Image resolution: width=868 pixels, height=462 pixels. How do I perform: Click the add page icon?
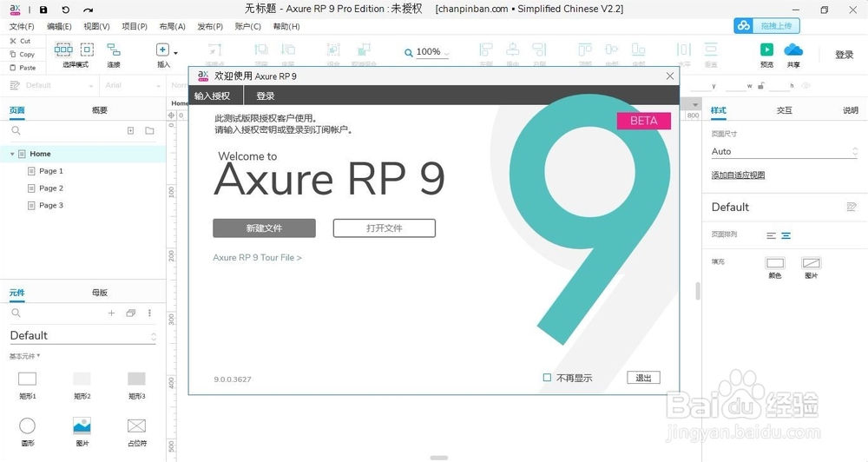pyautogui.click(x=131, y=131)
